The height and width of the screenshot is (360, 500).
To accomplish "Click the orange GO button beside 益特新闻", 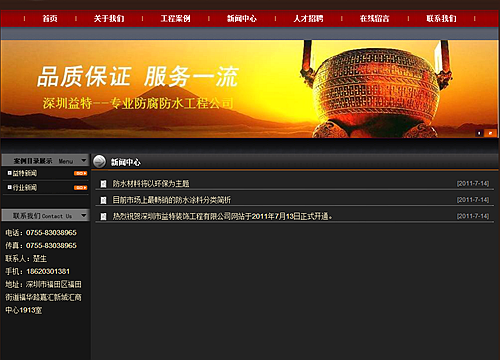I will click(80, 173).
